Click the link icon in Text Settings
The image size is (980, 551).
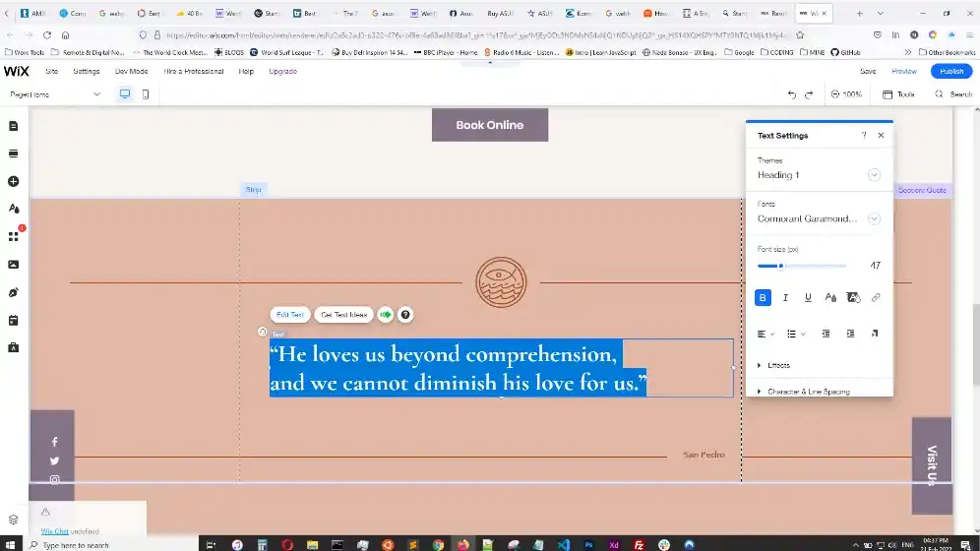(876, 297)
